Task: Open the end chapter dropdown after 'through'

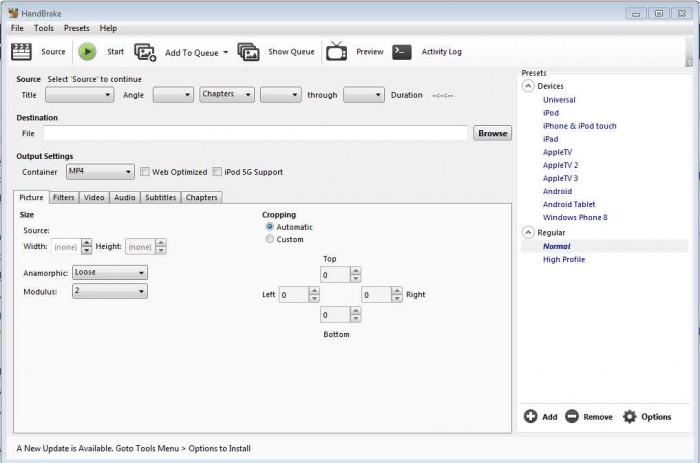Action: pyautogui.click(x=364, y=95)
